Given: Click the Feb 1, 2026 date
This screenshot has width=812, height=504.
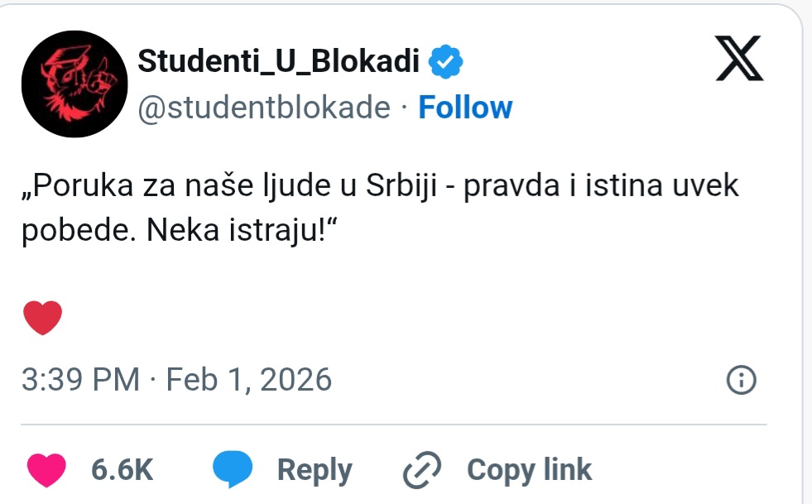Looking at the screenshot, I should (249, 380).
